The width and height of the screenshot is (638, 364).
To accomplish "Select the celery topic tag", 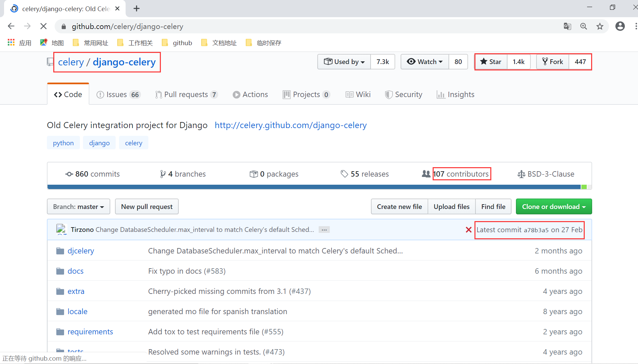I will 134,143.
